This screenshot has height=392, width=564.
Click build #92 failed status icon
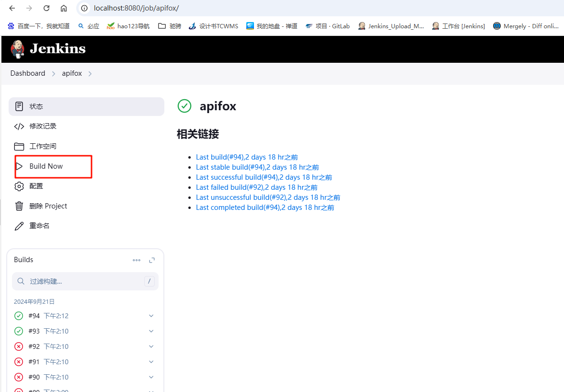19,346
